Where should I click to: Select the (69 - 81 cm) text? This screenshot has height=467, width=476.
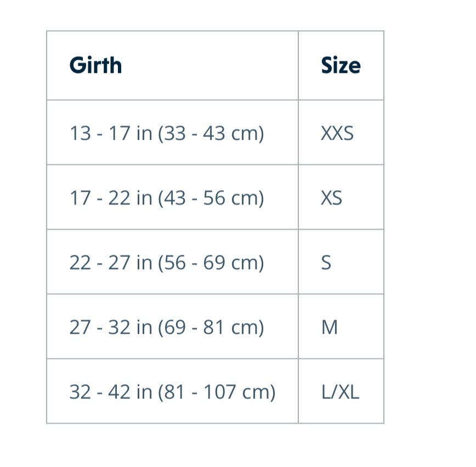tap(211, 327)
